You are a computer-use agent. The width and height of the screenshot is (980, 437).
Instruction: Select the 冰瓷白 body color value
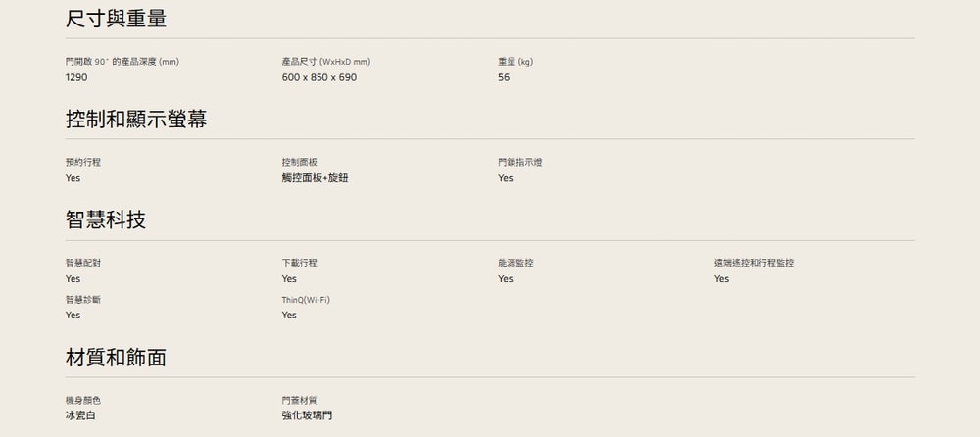[80, 416]
